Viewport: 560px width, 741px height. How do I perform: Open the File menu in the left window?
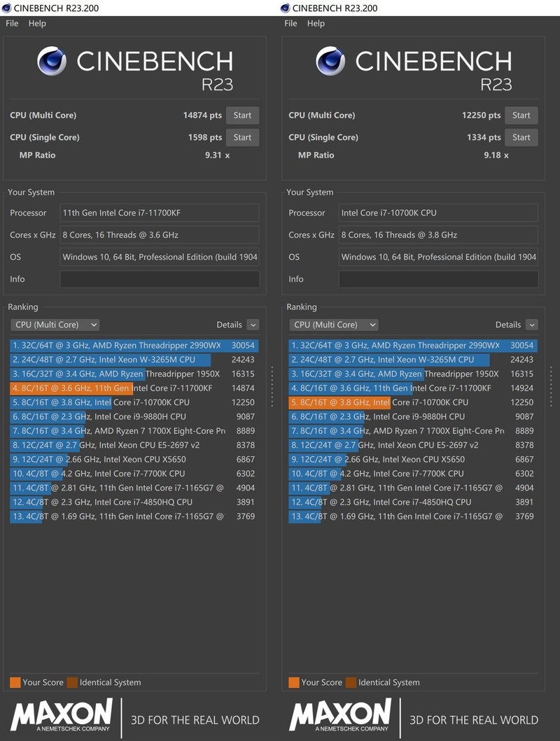coord(12,23)
